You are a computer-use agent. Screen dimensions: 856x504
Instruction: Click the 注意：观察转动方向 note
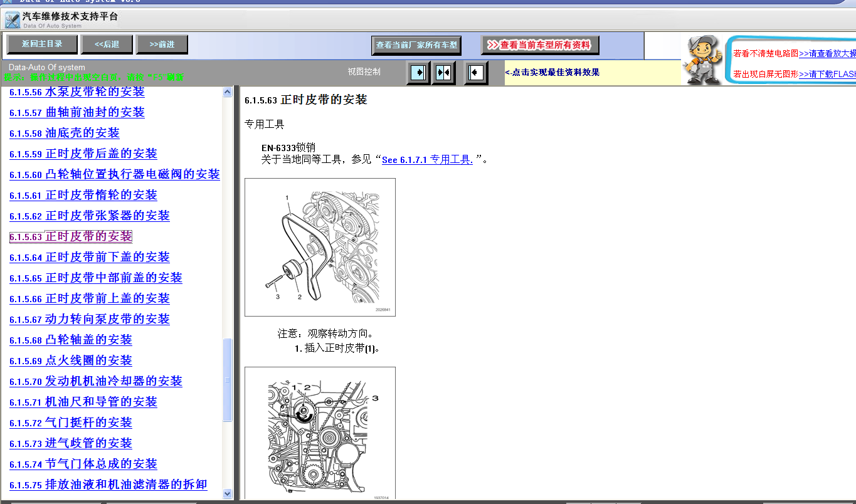pos(325,334)
